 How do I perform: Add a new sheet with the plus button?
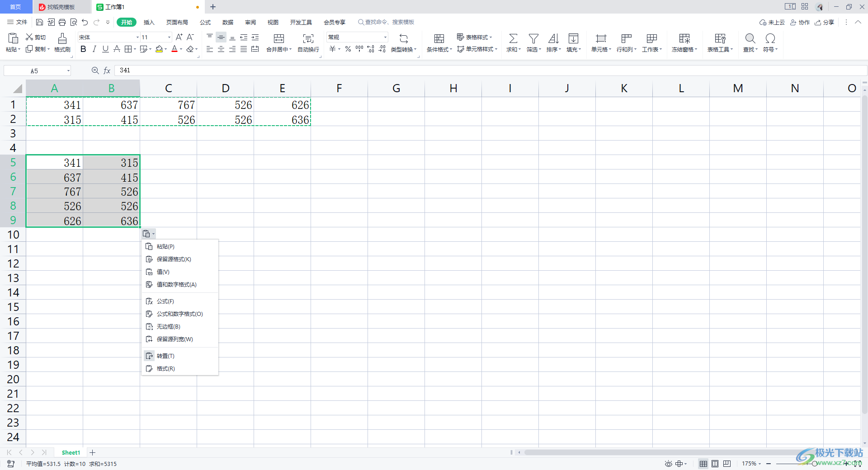pos(92,452)
